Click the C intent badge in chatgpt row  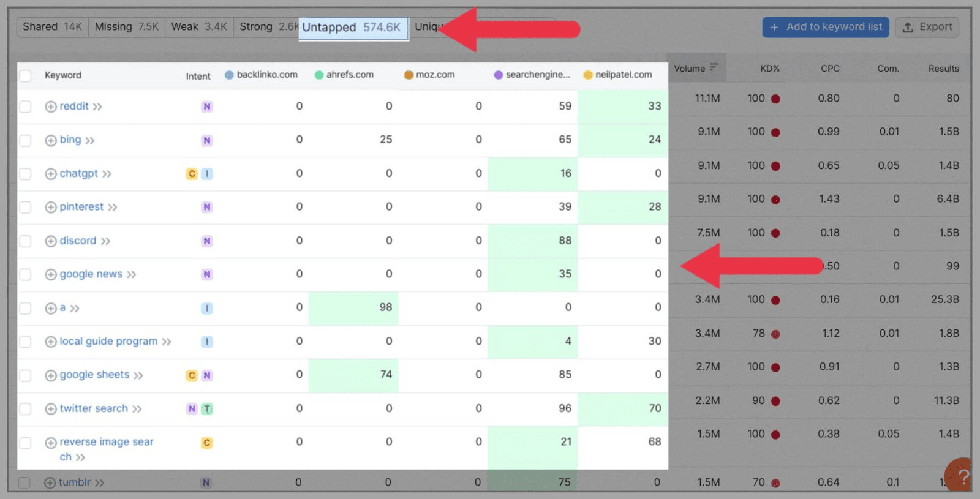point(192,174)
